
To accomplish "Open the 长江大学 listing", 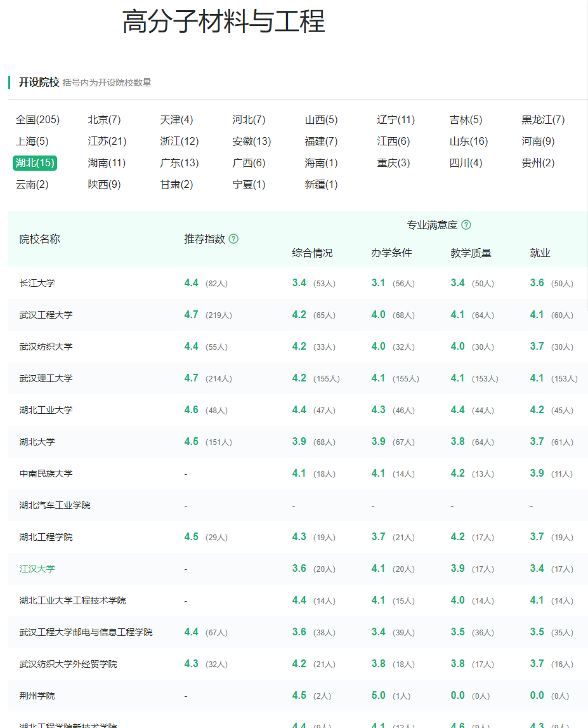I will coord(36,282).
